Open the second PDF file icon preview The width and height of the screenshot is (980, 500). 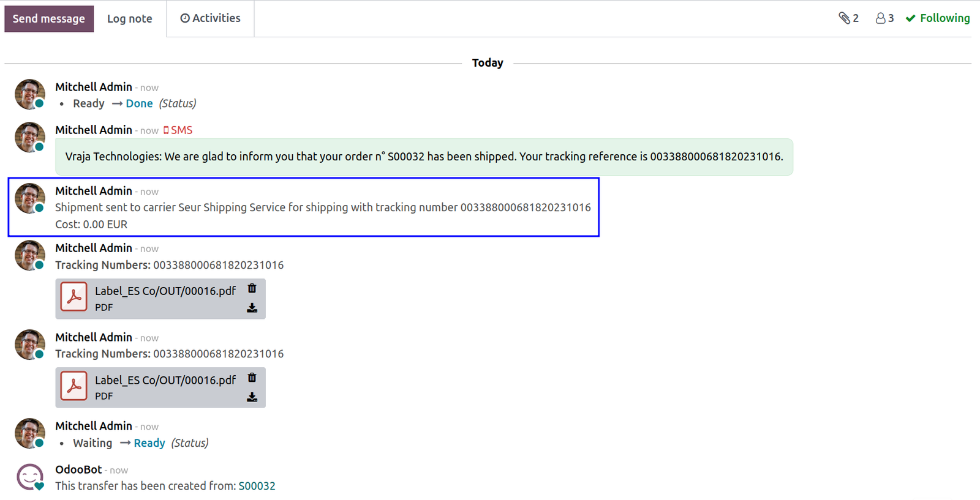click(74, 386)
